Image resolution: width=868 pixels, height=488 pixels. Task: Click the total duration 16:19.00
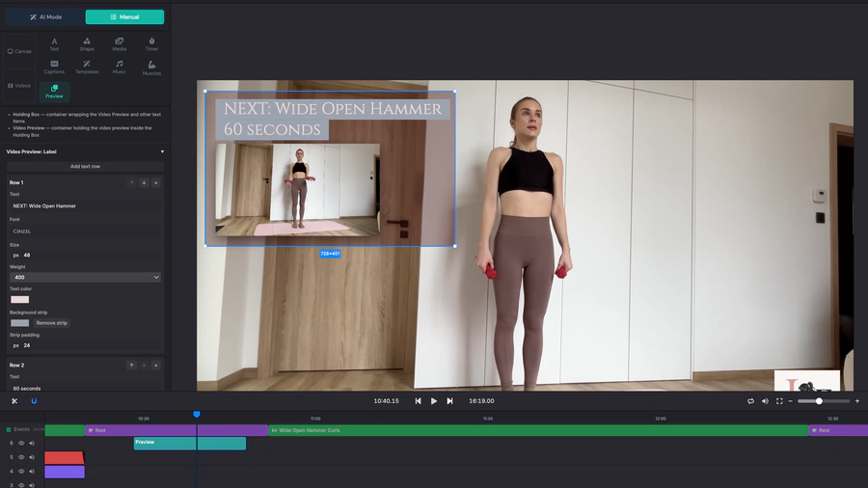(x=481, y=401)
